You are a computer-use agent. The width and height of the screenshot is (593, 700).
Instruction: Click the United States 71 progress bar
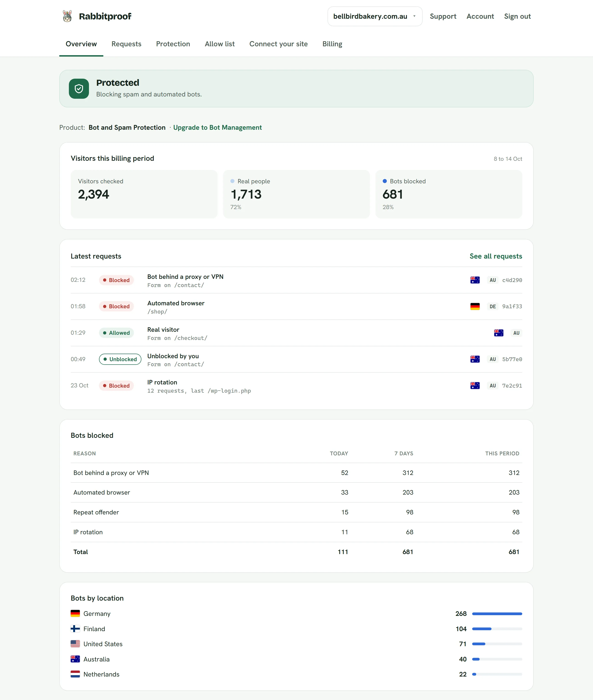(x=497, y=644)
